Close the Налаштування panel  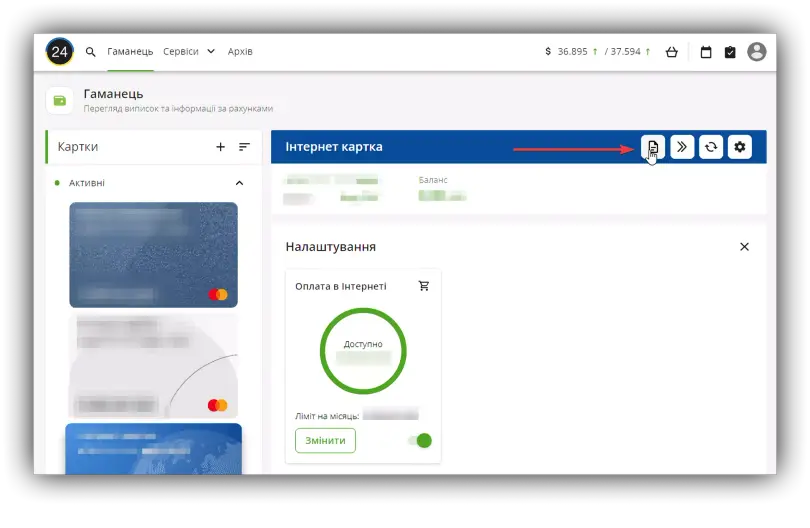tap(744, 246)
